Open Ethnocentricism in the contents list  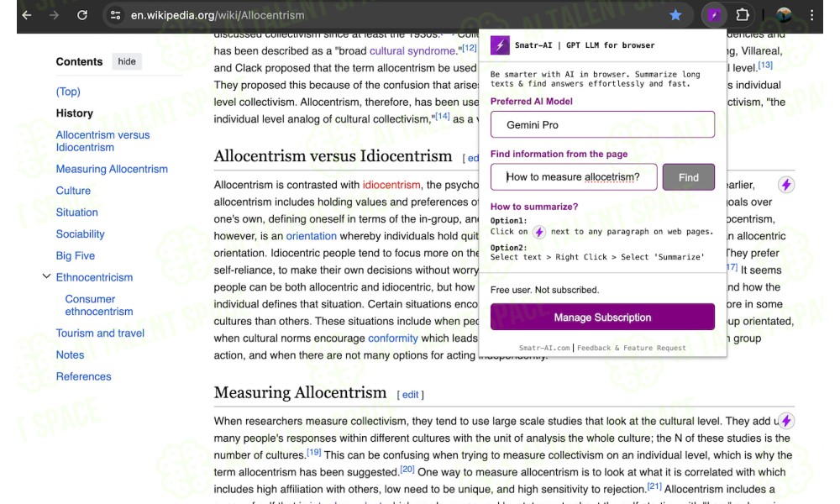point(94,277)
